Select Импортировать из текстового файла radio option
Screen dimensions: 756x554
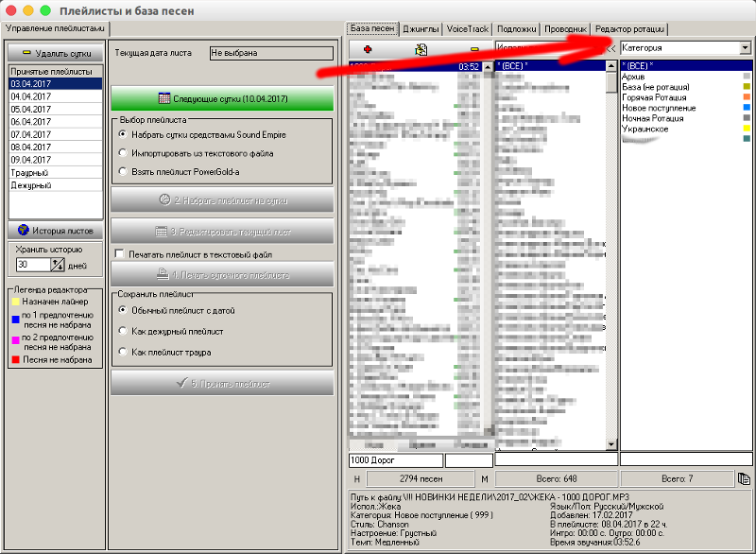click(x=123, y=153)
